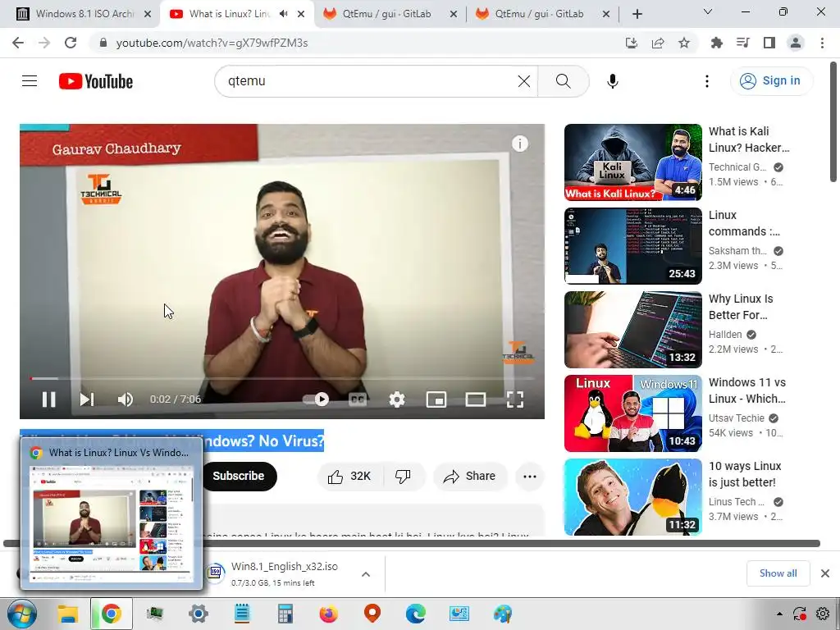This screenshot has width=840, height=630.
Task: Skip to the next video
Action: click(x=87, y=399)
